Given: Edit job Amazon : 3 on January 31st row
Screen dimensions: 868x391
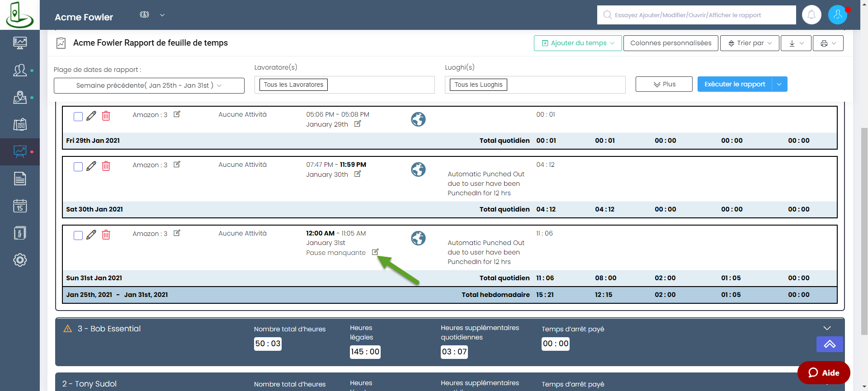Looking at the screenshot, I should [177, 233].
